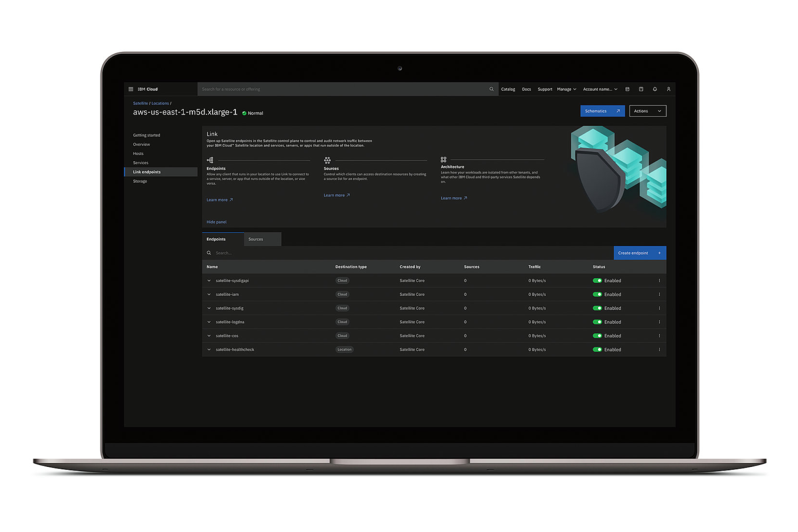Click the search magnifier in top bar
Image resolution: width=798 pixels, height=532 pixels.
pos(491,89)
